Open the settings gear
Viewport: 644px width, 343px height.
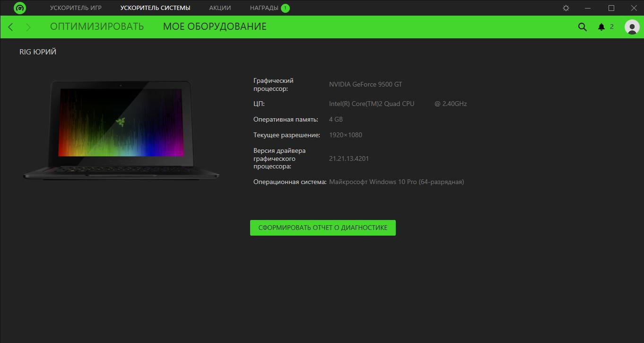click(x=566, y=8)
